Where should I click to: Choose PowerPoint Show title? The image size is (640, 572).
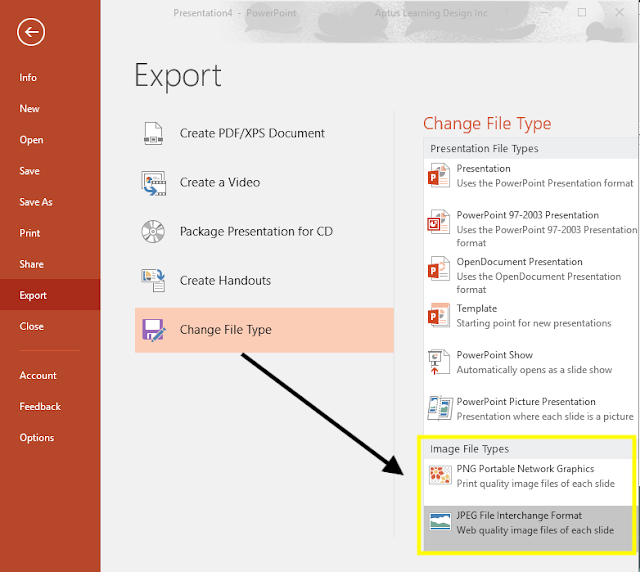click(495, 355)
